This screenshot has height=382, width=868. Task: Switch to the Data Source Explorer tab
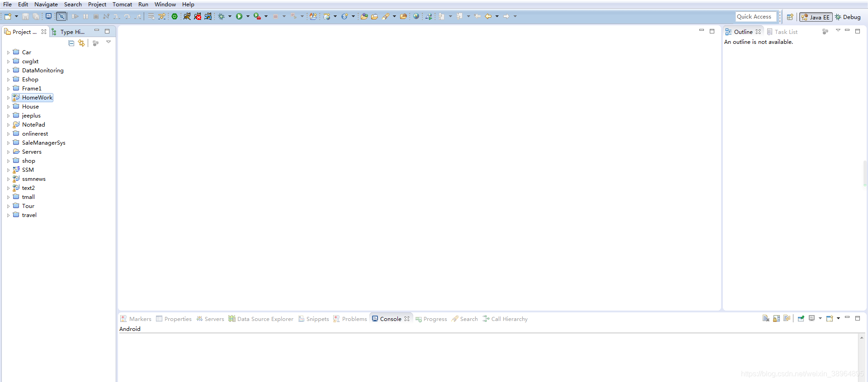click(x=261, y=319)
